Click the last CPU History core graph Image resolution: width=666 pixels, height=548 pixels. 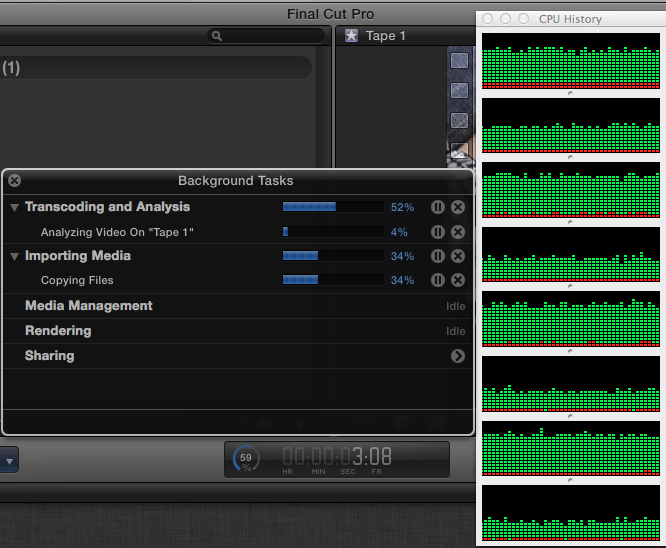pos(571,513)
